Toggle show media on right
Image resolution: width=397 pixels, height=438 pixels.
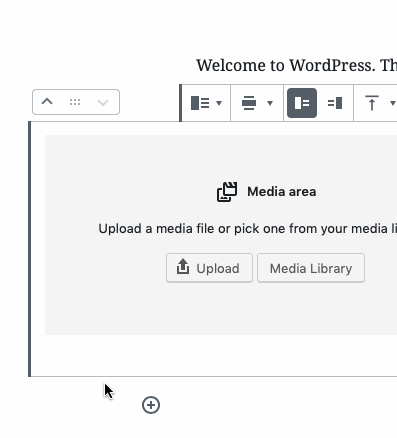point(335,103)
